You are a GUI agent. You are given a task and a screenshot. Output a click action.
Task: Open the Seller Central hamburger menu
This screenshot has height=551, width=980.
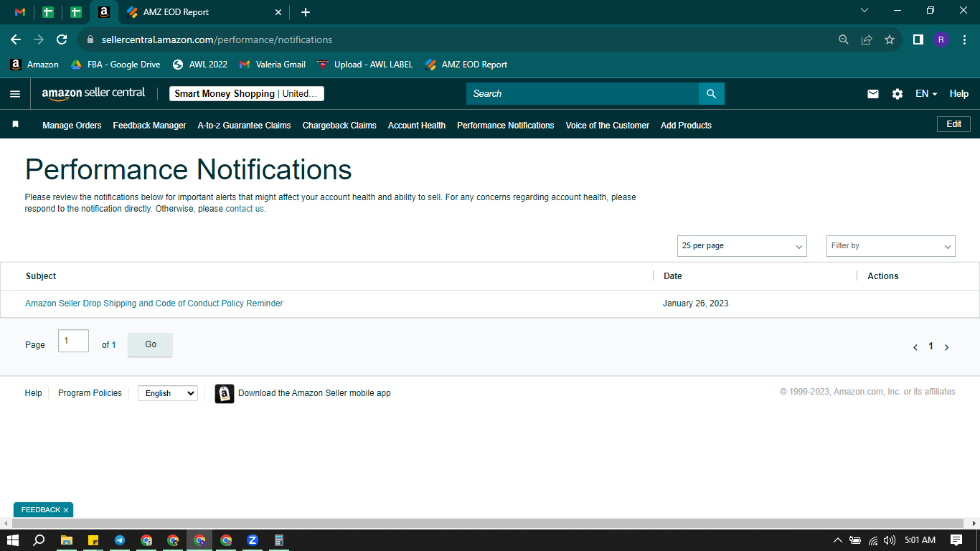click(15, 94)
